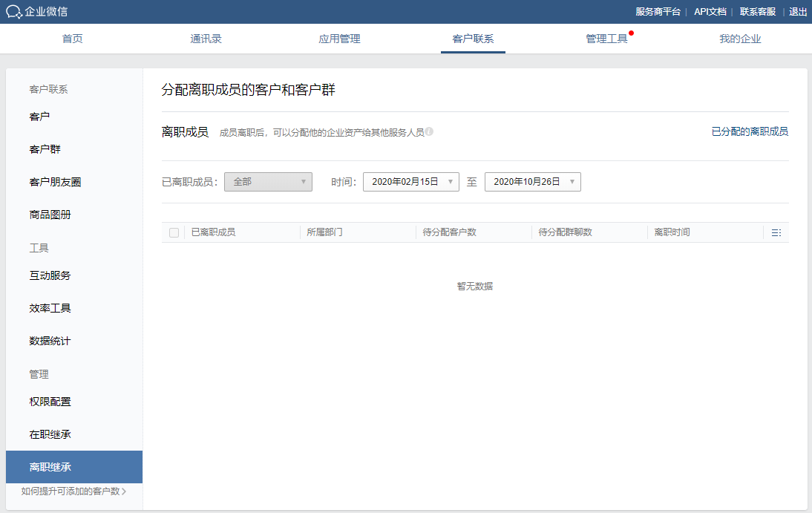Open the end date 2020年10月26日 dropdown
This screenshot has height=513, width=812.
[532, 182]
